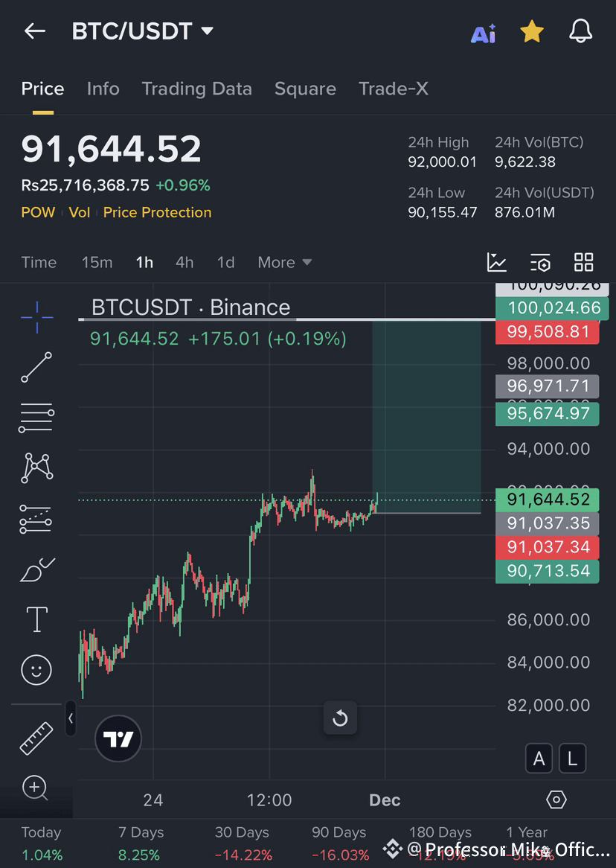Tap the POW tag

coord(38,213)
